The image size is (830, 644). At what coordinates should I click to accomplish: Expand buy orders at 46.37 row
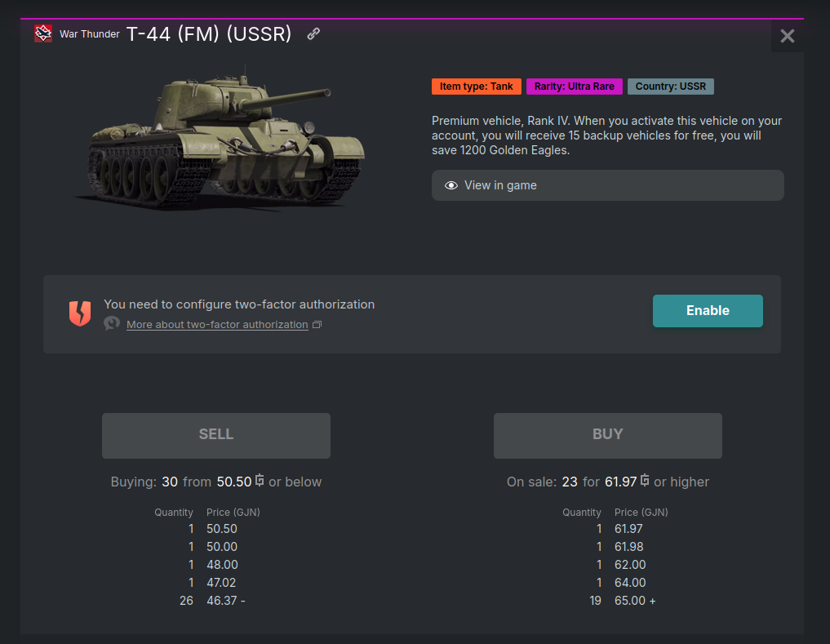point(243,601)
